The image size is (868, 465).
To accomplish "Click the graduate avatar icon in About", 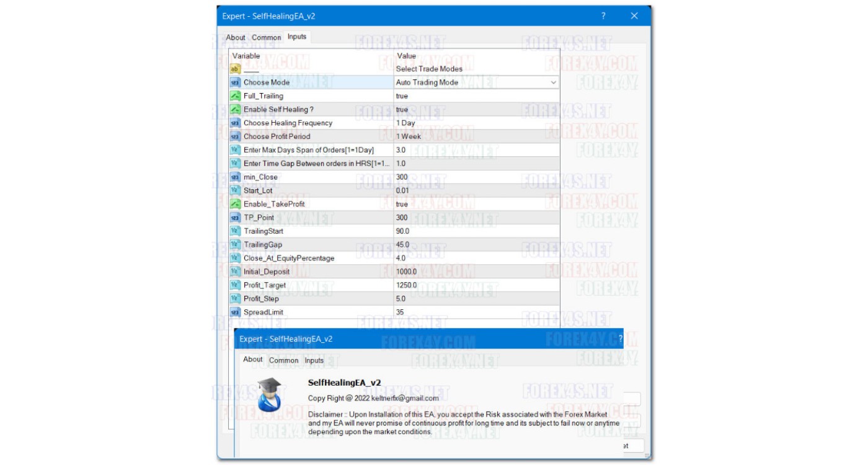I will (270, 394).
